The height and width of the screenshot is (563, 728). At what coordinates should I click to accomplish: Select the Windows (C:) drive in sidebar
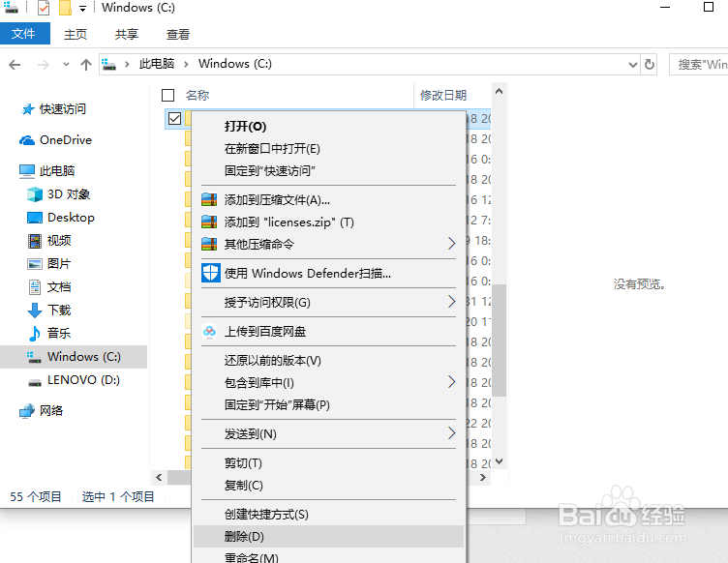(74, 357)
